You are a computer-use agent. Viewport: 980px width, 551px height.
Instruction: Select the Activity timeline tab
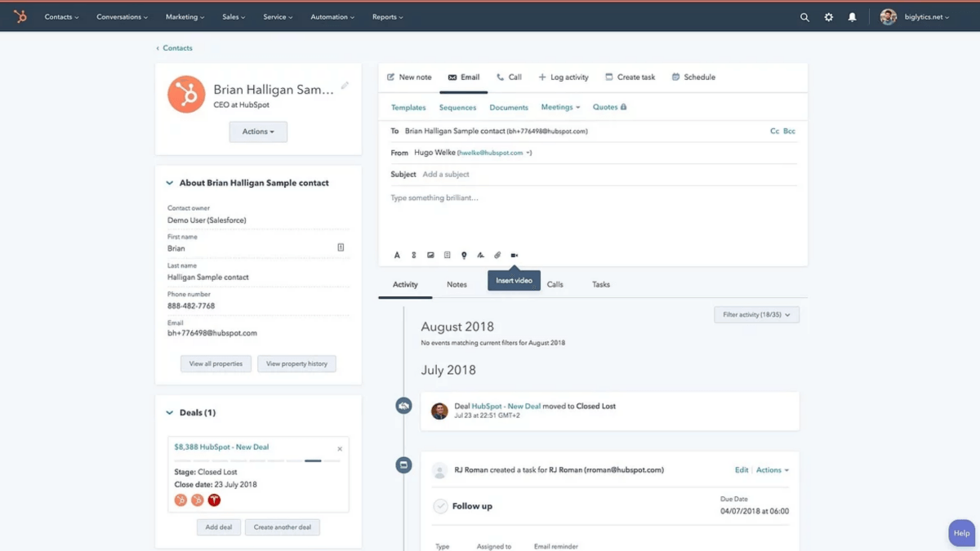pos(405,285)
